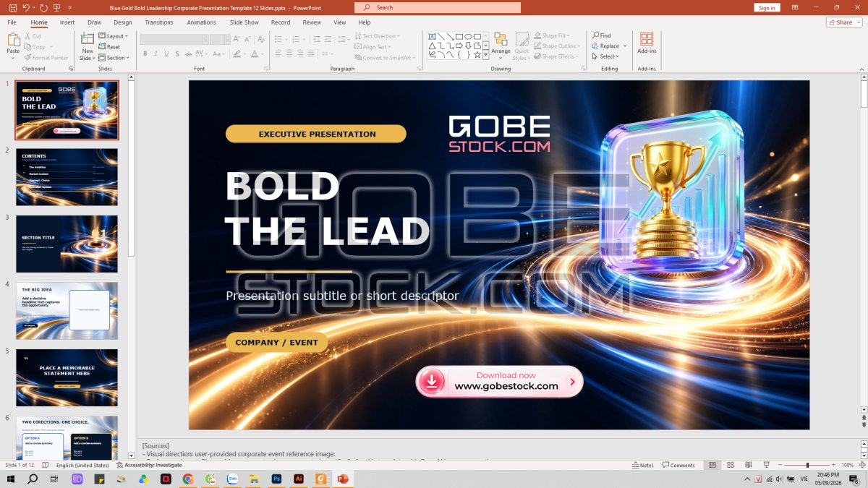This screenshot has width=868, height=488.
Task: Open the Slide Show tab
Action: click(x=244, y=22)
